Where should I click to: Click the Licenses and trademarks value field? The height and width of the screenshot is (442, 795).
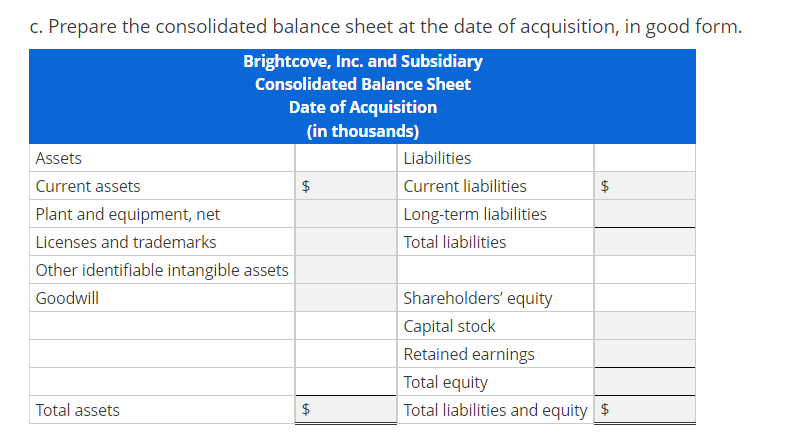(346, 242)
